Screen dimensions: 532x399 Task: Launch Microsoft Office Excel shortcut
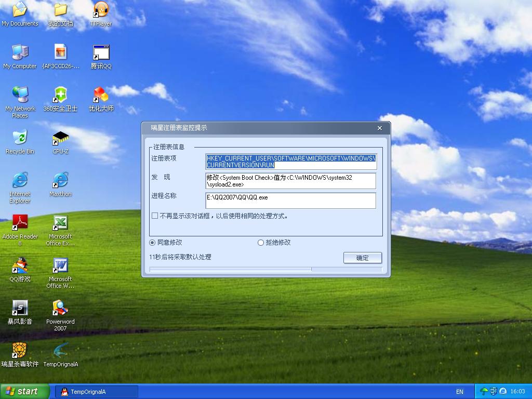[60, 230]
